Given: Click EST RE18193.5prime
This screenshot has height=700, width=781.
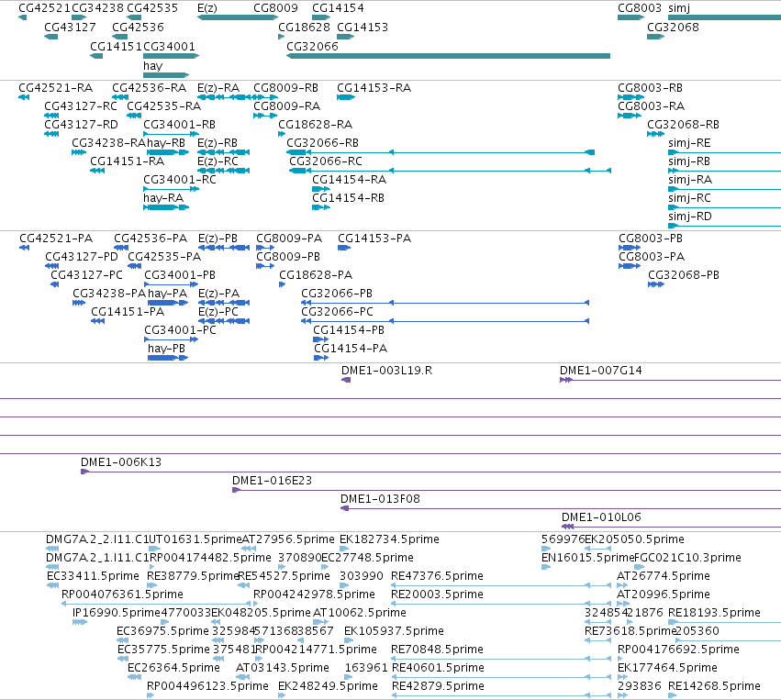Looking at the screenshot, I should click(x=724, y=622).
